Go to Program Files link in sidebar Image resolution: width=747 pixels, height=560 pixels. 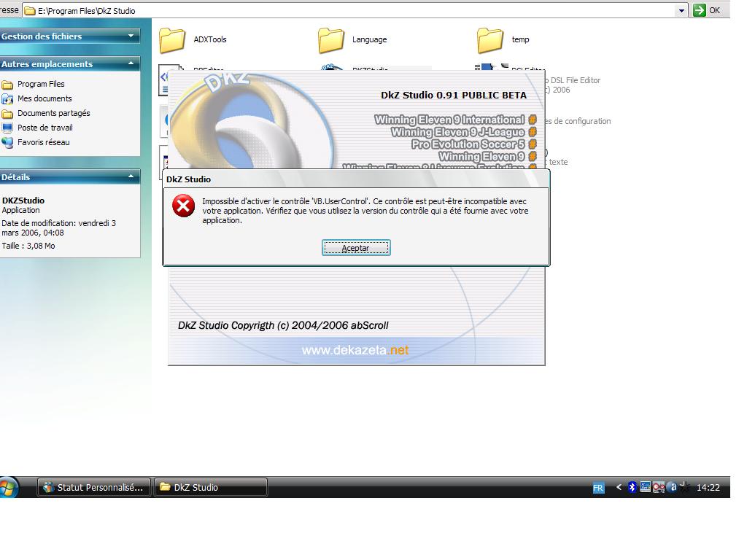41,84
